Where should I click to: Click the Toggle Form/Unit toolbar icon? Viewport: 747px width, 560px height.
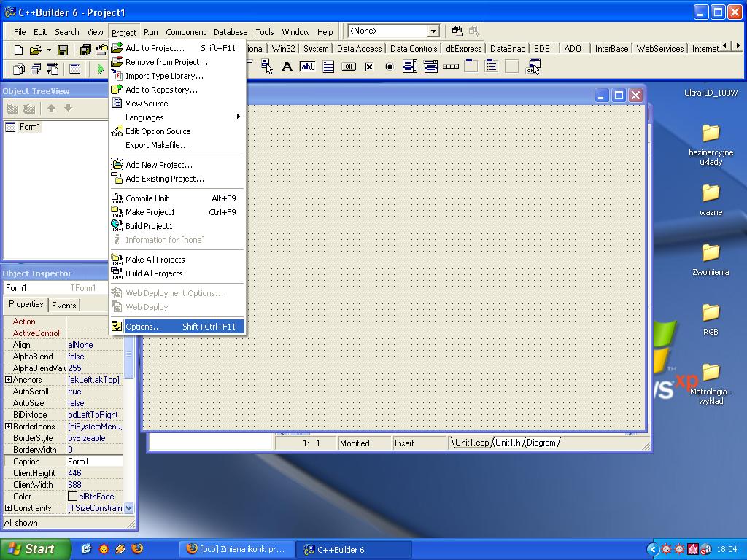click(x=53, y=69)
